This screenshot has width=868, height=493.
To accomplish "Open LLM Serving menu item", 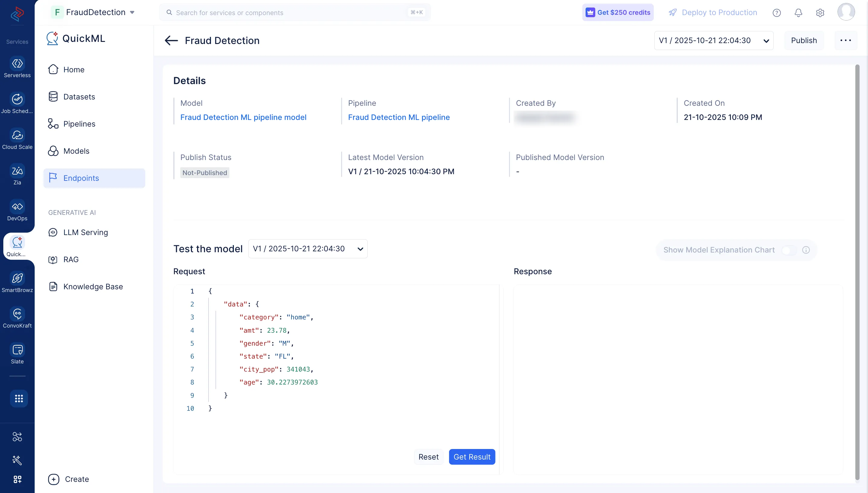I will tap(85, 232).
